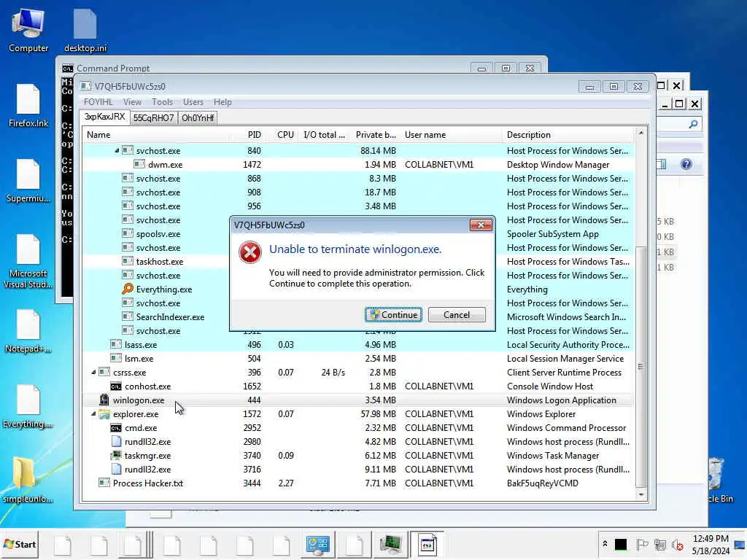The image size is (747, 560).
Task: Select the Firefox.lnk desktop shortcut
Action: coord(28,106)
